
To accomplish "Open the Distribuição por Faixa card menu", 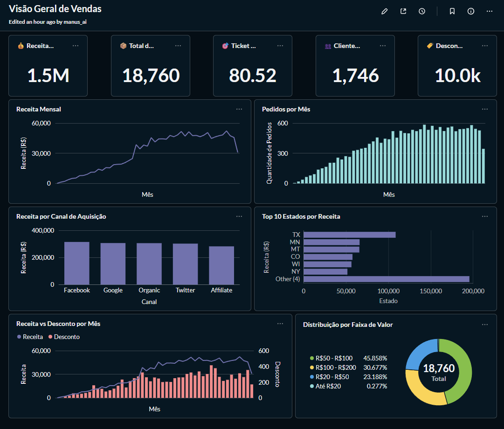I will coord(484,324).
